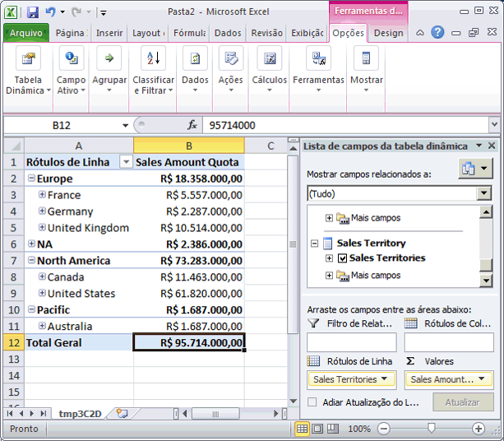The width and height of the screenshot is (504, 441).
Task: Switch to the Inserir tab
Action: coord(109,33)
